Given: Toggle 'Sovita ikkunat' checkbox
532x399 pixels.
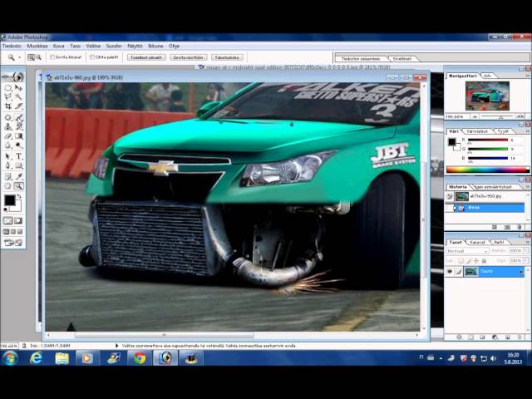Looking at the screenshot, I should (x=52, y=57).
